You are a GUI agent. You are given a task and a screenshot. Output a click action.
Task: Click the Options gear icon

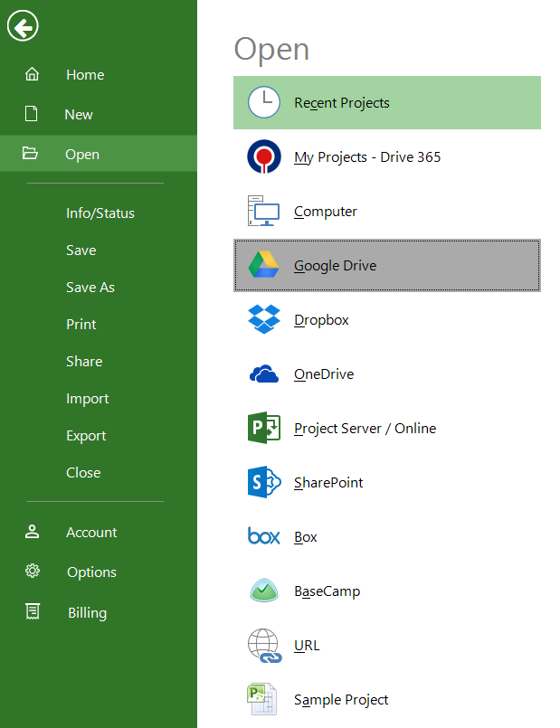point(32,571)
